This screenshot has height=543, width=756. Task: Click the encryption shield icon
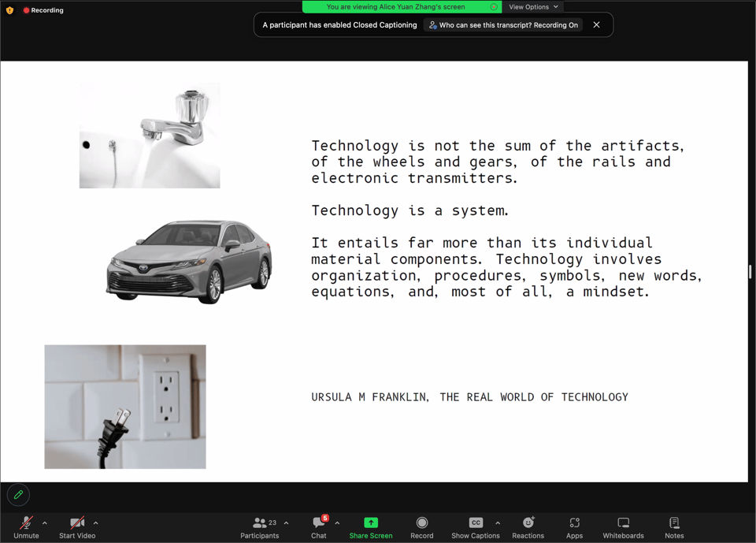(x=9, y=10)
